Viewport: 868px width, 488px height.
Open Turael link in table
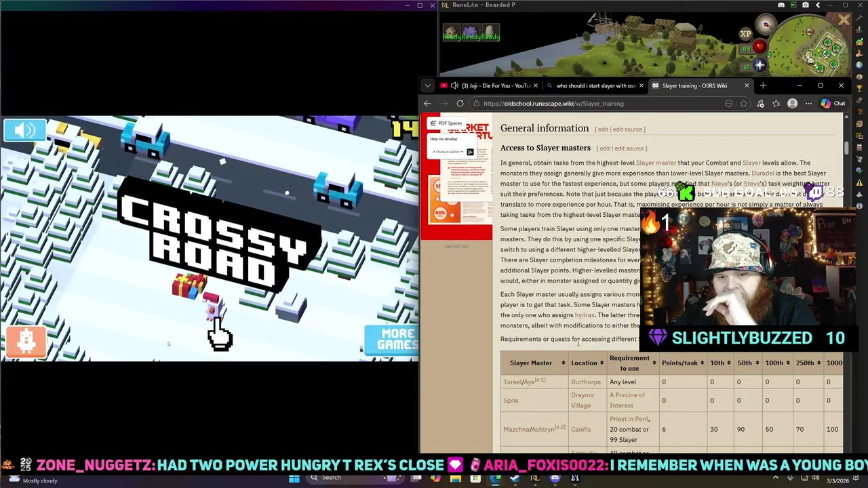512,382
